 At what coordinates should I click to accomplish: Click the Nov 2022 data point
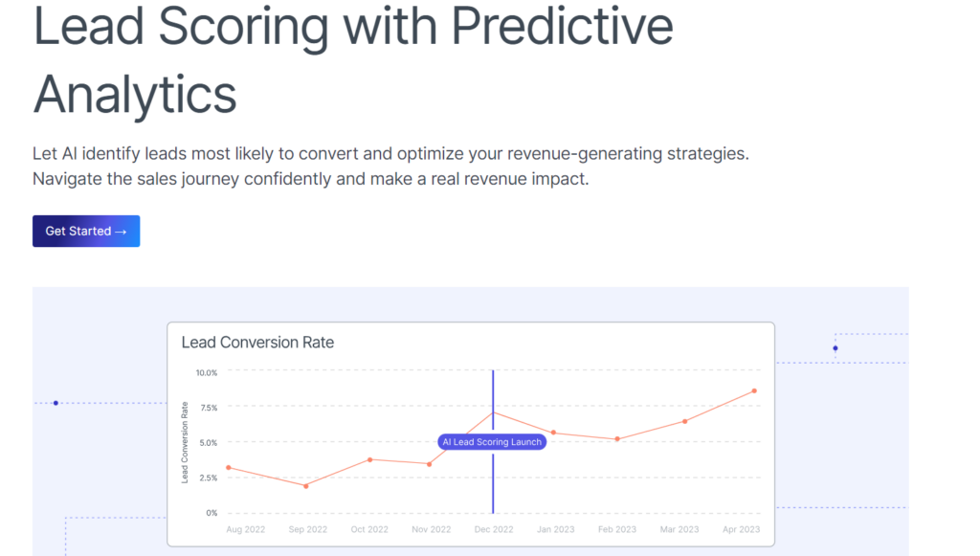429,464
